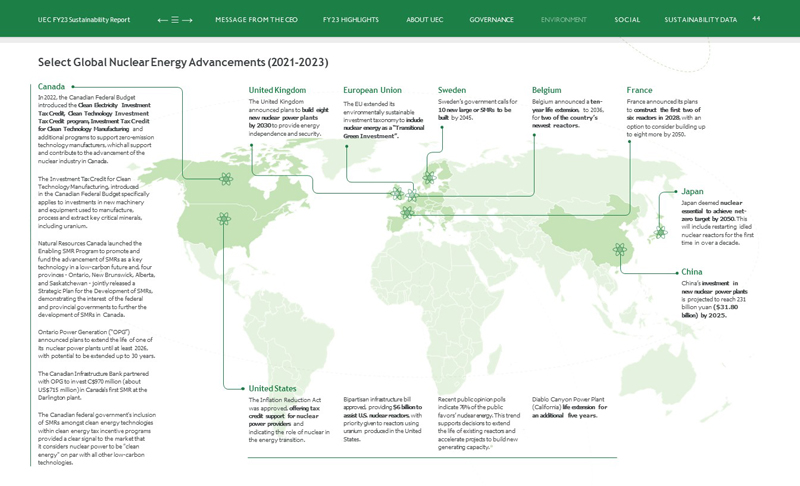
Task: Navigate to the Governance section
Action: [x=491, y=20]
